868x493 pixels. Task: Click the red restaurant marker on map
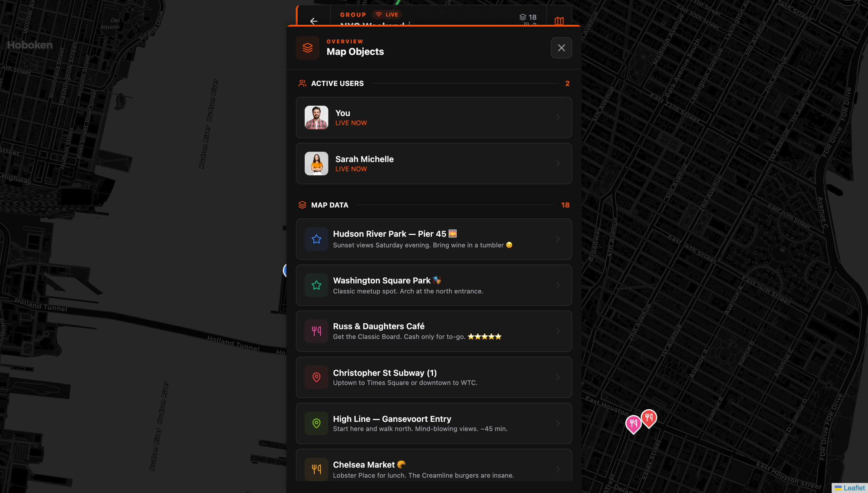pos(649,418)
